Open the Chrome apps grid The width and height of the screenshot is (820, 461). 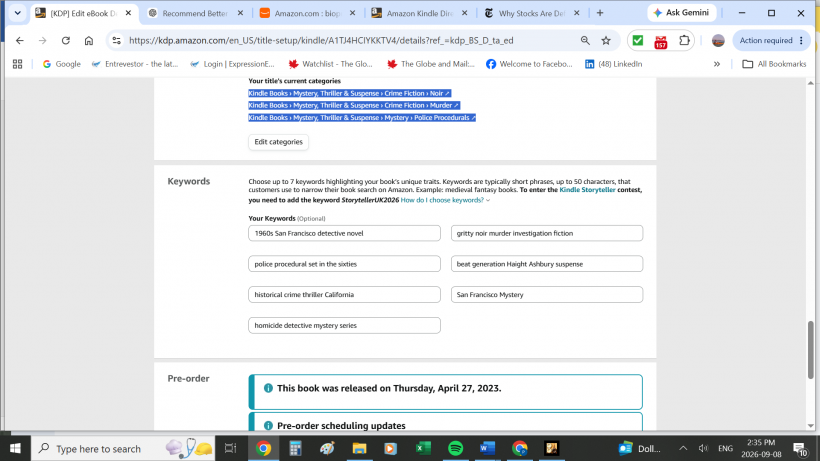pyautogui.click(x=17, y=64)
